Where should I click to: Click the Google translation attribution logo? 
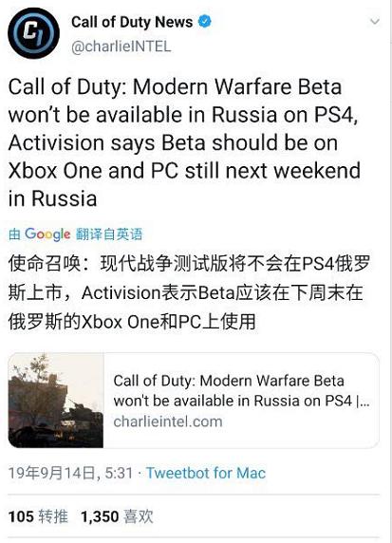click(47, 234)
